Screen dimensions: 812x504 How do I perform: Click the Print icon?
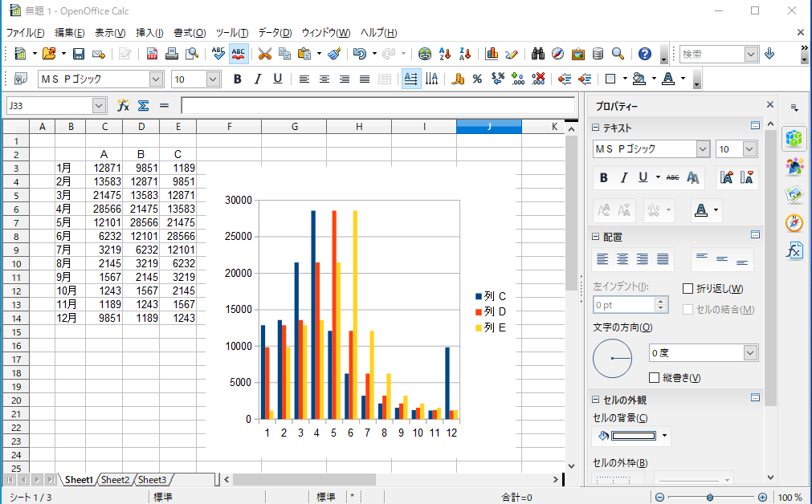pos(171,54)
